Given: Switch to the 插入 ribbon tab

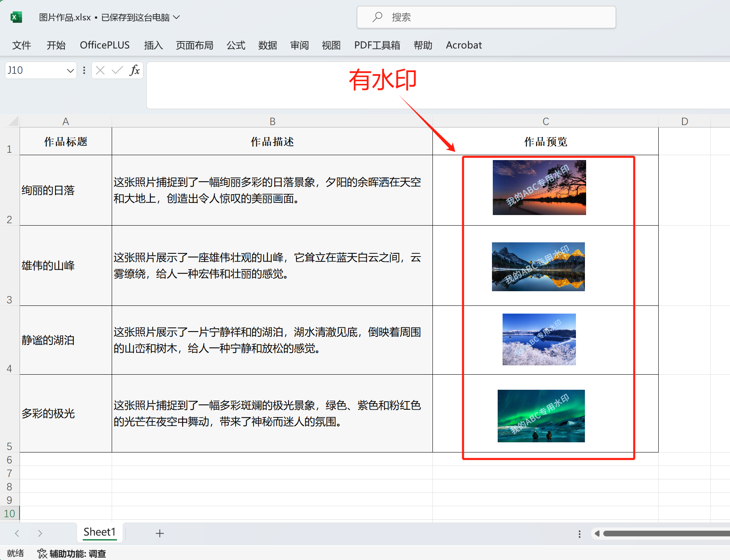Looking at the screenshot, I should (x=153, y=45).
